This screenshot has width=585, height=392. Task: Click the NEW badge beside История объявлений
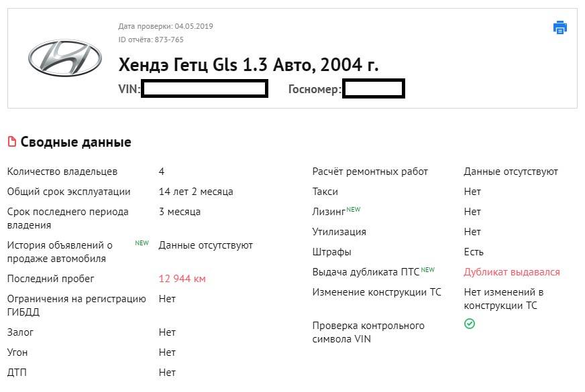pyautogui.click(x=142, y=243)
